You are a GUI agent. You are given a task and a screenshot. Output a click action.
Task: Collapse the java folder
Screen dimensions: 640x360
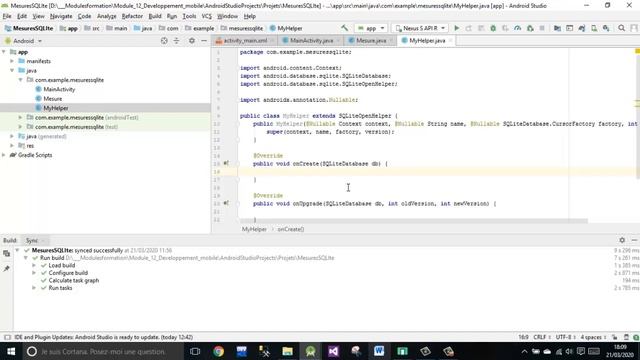(12, 71)
